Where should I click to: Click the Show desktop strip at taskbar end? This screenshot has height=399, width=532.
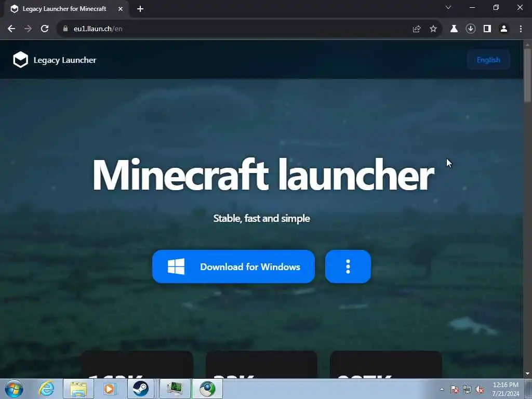[528, 389]
